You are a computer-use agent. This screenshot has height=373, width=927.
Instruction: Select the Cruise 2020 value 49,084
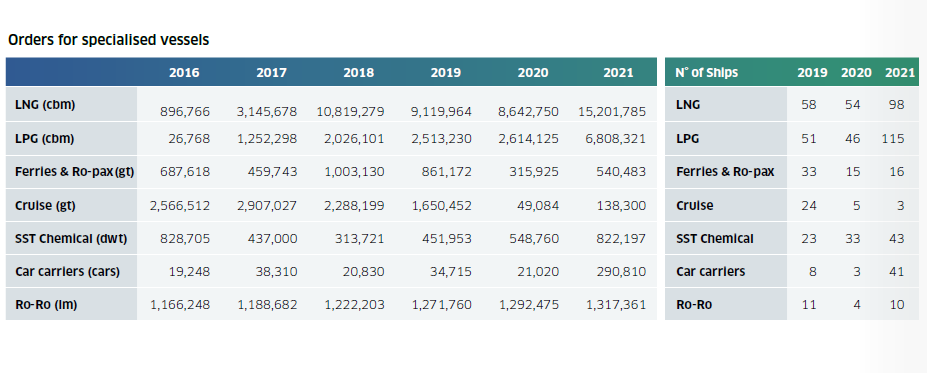coord(533,206)
